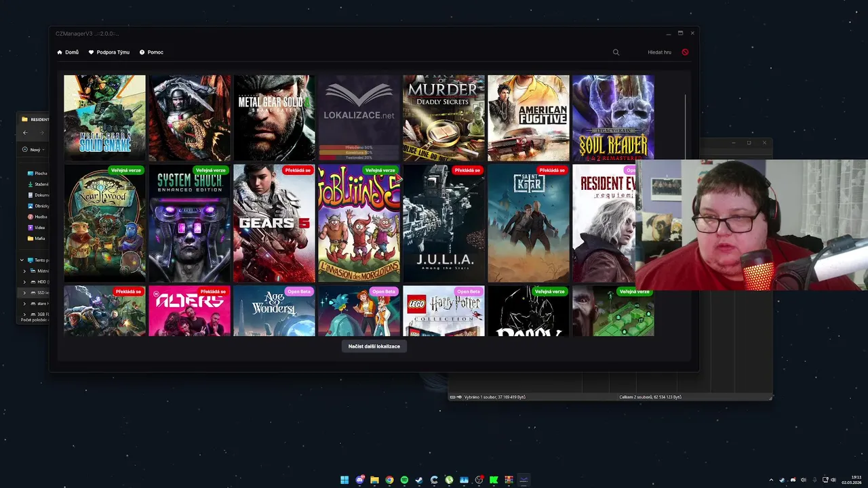Open the Metal Gear Solid Snake Eater cover
The image size is (868, 488).
(x=274, y=118)
